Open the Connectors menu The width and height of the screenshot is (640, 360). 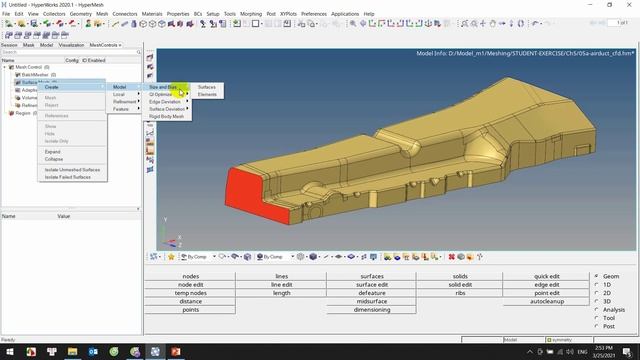pyautogui.click(x=125, y=14)
